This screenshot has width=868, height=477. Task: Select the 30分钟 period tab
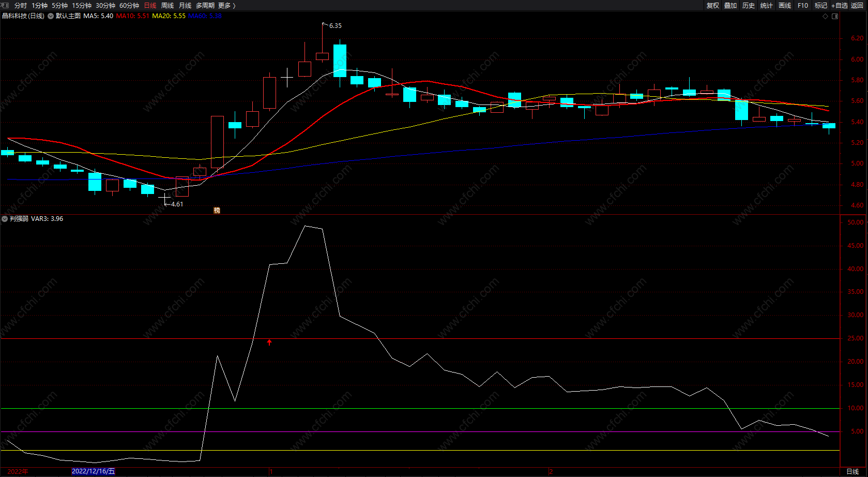coord(105,6)
